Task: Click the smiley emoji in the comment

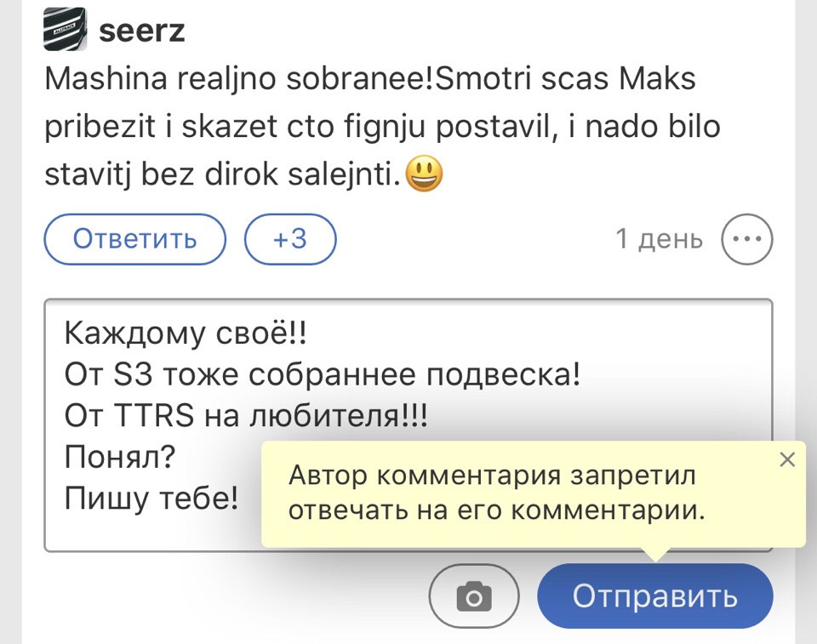Action: pyautogui.click(x=423, y=175)
